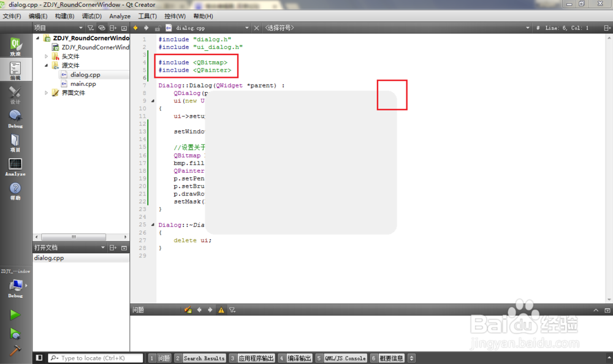This screenshot has width=613, height=364.
Task: Filter issues by category
Action: 232,309
